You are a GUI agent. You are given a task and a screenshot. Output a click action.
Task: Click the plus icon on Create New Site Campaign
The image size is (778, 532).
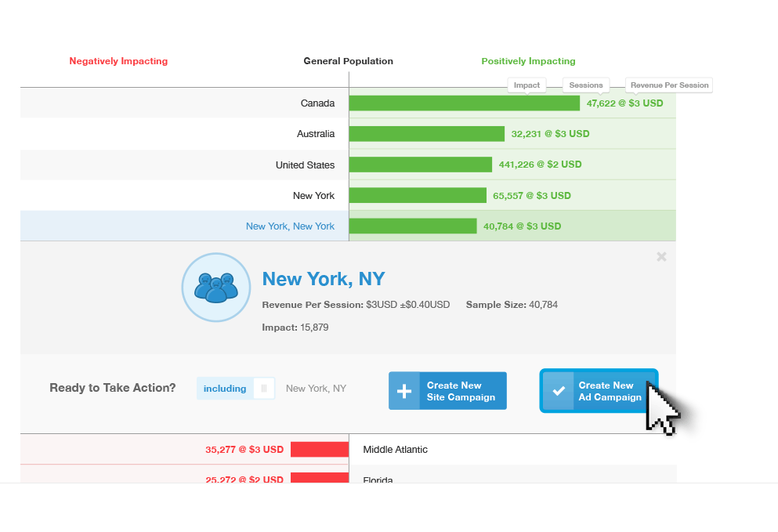pos(403,391)
